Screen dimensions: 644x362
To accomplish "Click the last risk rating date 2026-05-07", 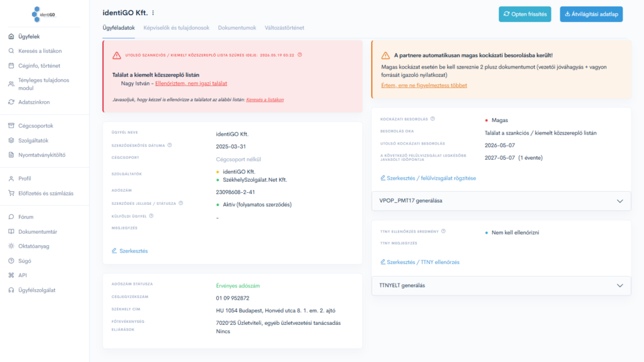I will pos(499,145).
